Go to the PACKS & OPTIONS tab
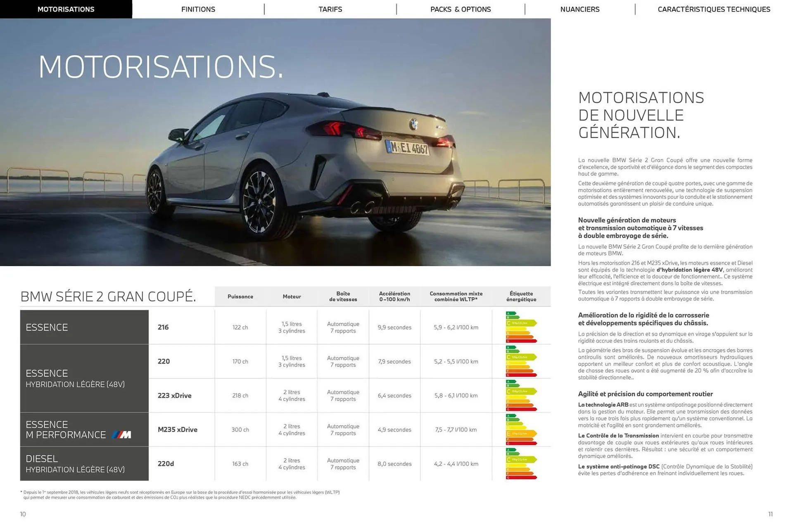The image size is (793, 532). coord(461,9)
